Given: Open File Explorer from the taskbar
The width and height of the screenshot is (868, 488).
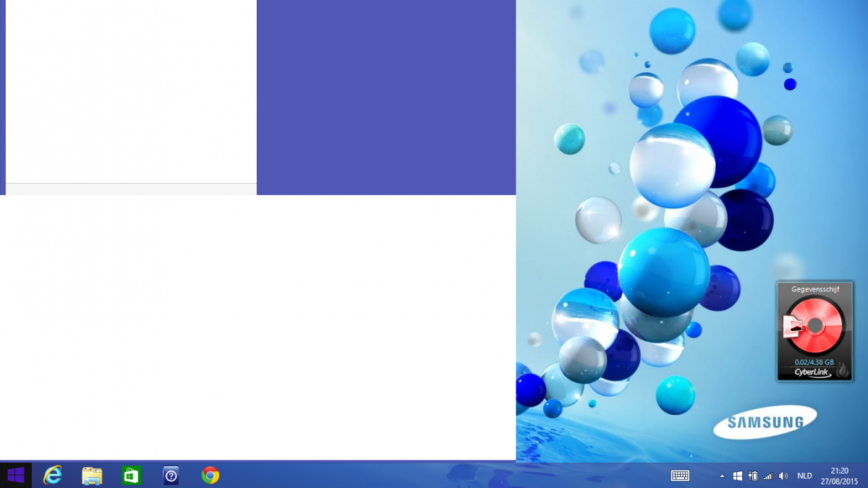Looking at the screenshot, I should (x=92, y=475).
